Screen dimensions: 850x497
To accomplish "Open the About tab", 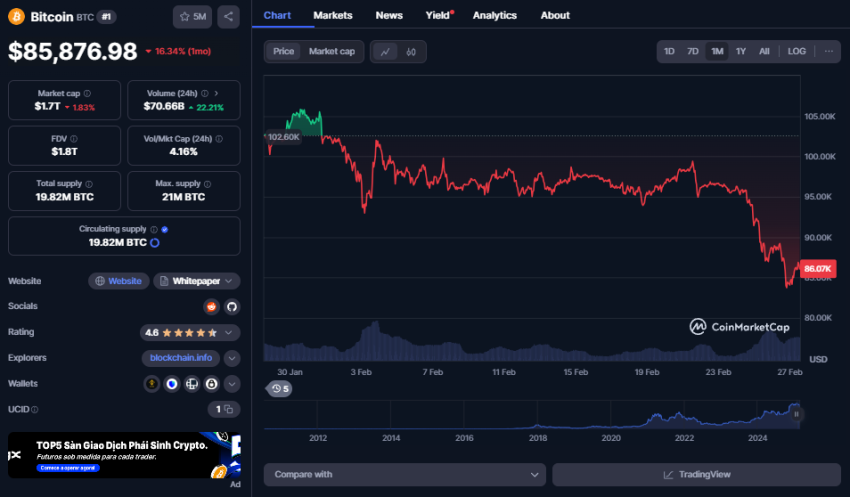I will coord(555,15).
